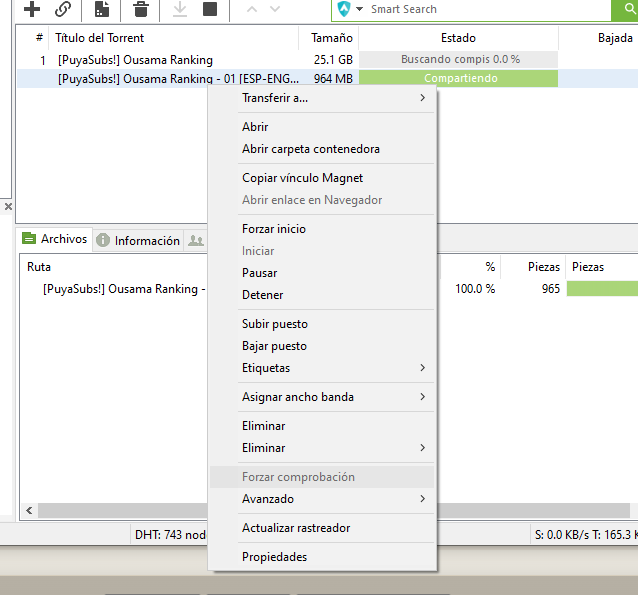Click the Move Up Queue arrow

tap(252, 9)
